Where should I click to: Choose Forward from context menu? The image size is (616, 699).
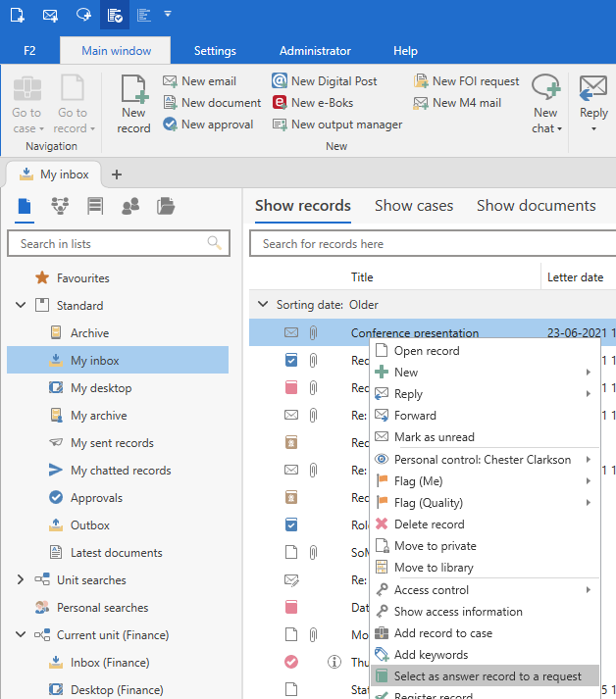tap(415, 416)
